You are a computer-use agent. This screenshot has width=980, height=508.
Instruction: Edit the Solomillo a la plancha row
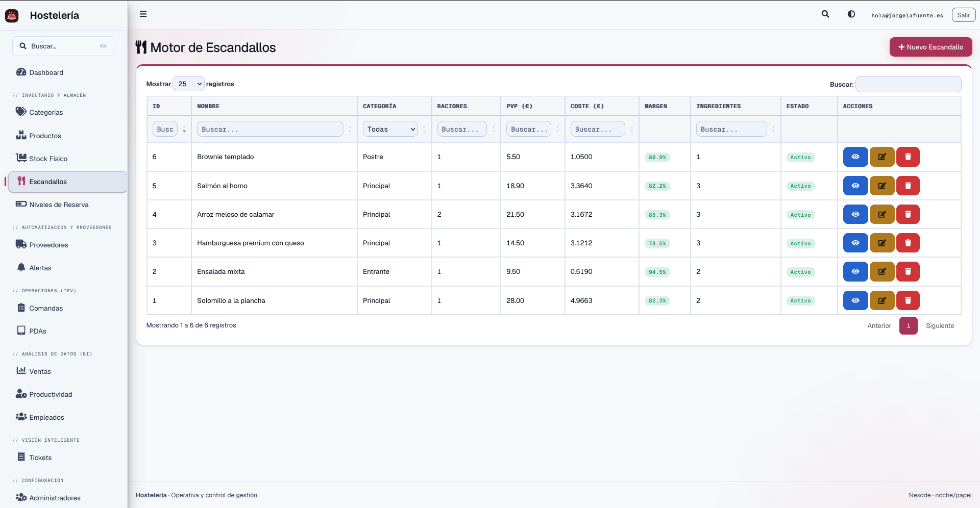point(882,300)
